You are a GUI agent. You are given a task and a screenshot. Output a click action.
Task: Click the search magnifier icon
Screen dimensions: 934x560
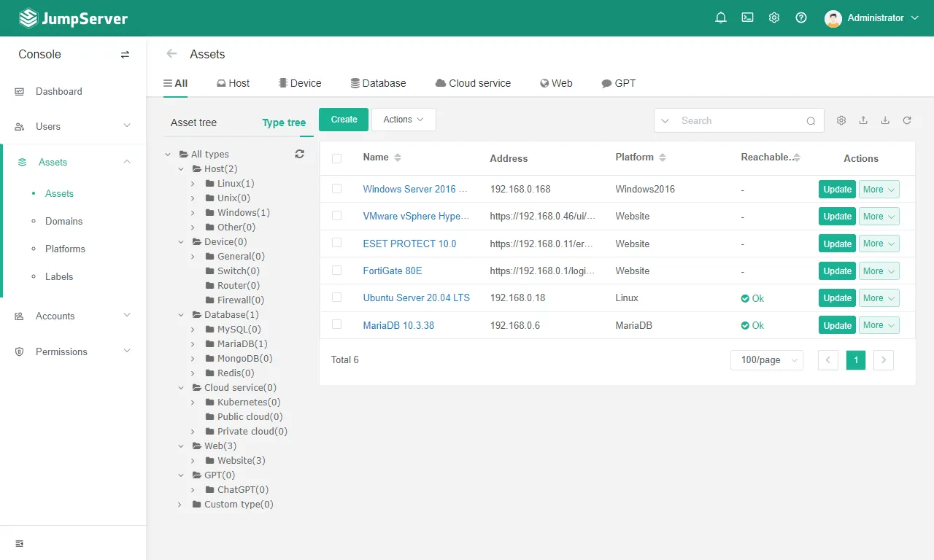point(811,121)
